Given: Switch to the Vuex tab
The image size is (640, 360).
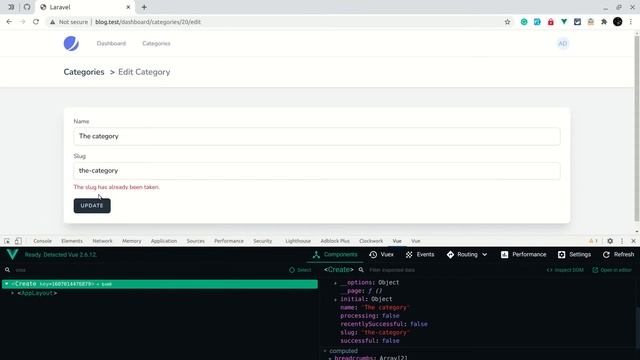Looking at the screenshot, I should (x=382, y=255).
